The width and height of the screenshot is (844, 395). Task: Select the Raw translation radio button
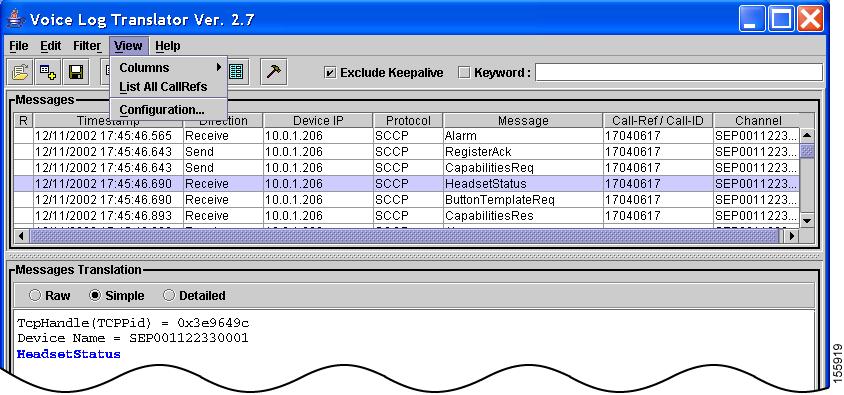(35, 295)
